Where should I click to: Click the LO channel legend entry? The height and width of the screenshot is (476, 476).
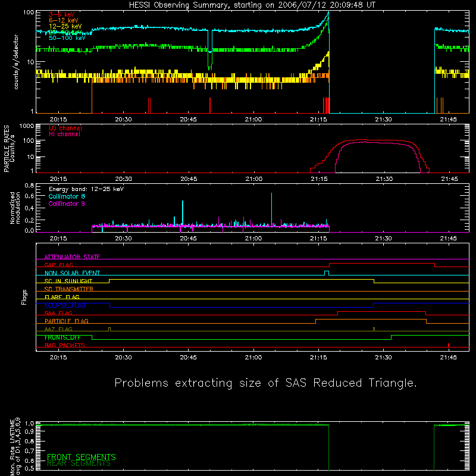coord(65,128)
